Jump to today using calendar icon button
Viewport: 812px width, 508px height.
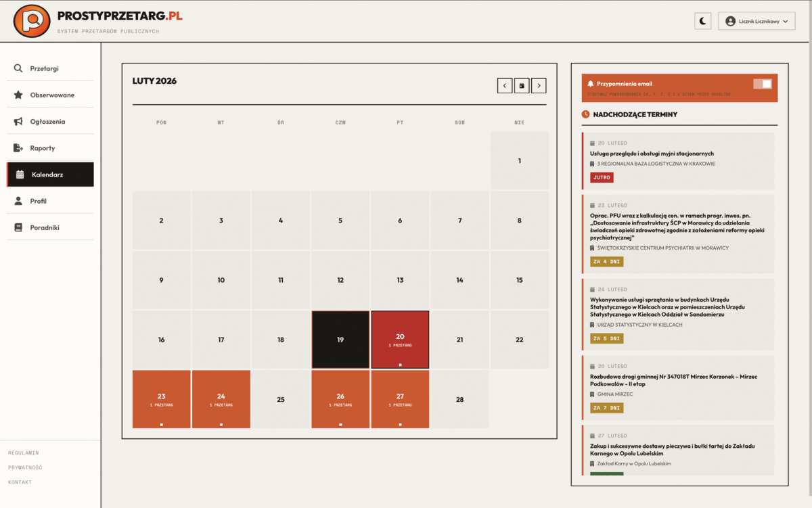[522, 85]
